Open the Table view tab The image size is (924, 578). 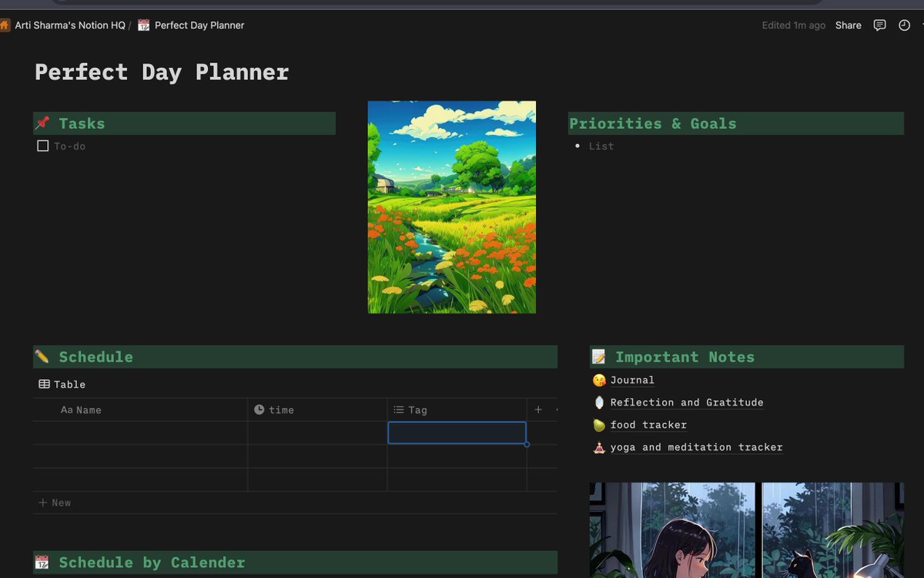coord(62,384)
